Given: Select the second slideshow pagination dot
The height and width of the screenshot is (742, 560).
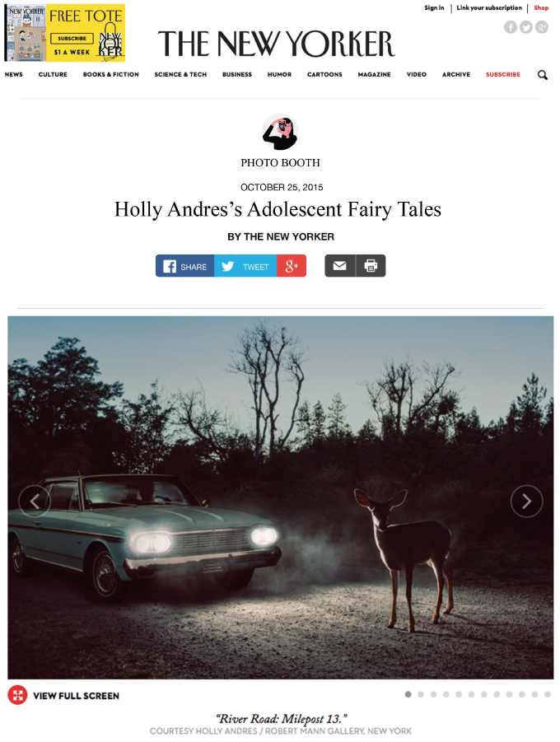Looking at the screenshot, I should point(421,694).
